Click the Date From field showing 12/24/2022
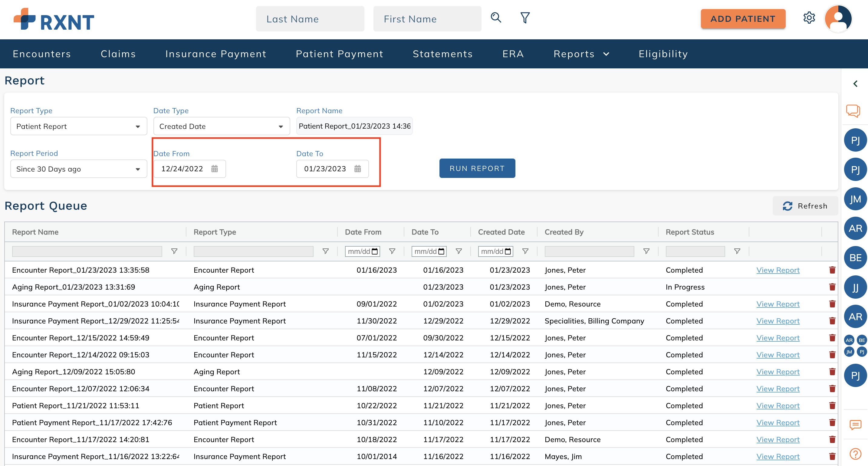 point(190,169)
